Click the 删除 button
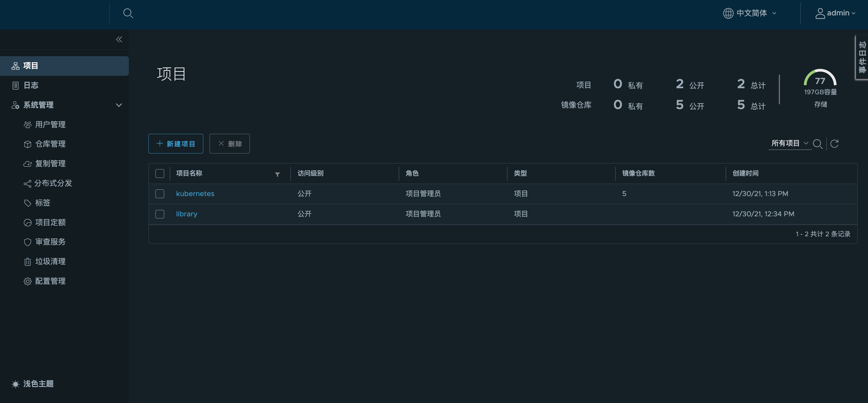 (x=230, y=144)
